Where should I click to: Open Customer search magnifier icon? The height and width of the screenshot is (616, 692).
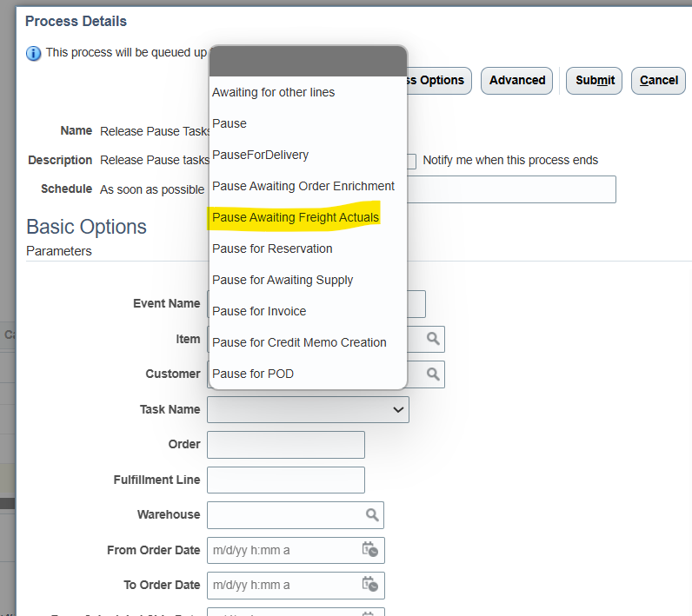(433, 374)
